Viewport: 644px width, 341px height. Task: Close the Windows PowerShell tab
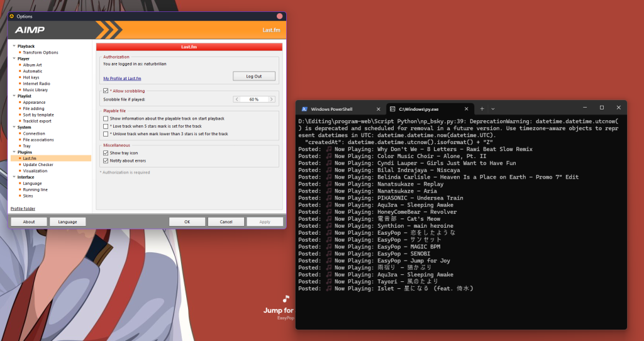pyautogui.click(x=377, y=108)
